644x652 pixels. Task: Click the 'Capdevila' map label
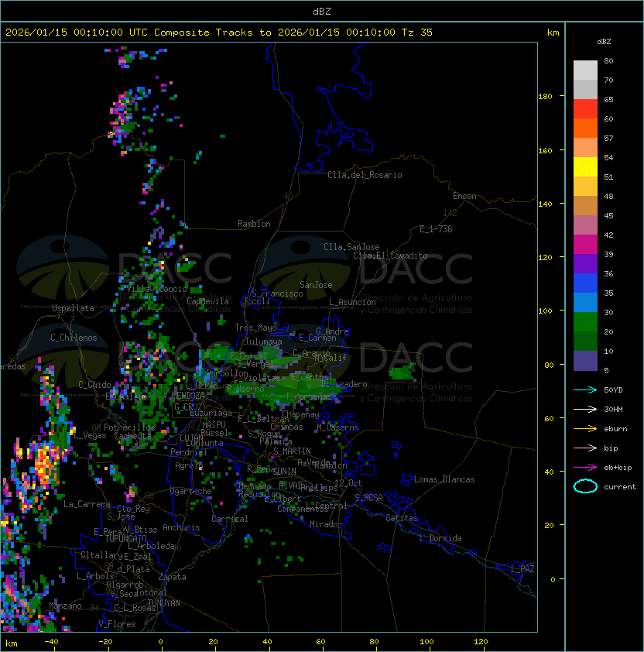pyautogui.click(x=207, y=301)
